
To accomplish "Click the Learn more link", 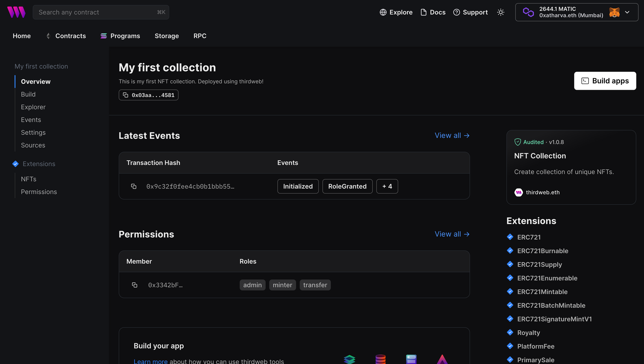I will [151, 361].
